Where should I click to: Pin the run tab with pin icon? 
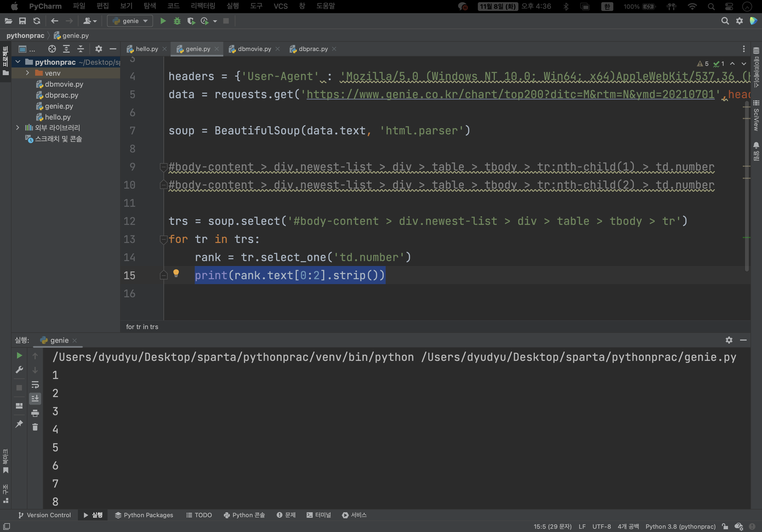[x=19, y=423]
